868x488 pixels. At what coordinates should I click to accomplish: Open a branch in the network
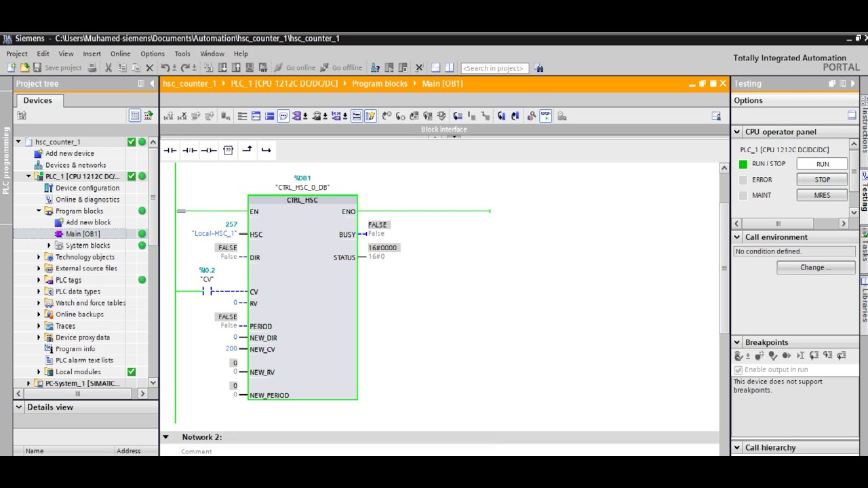pos(247,150)
